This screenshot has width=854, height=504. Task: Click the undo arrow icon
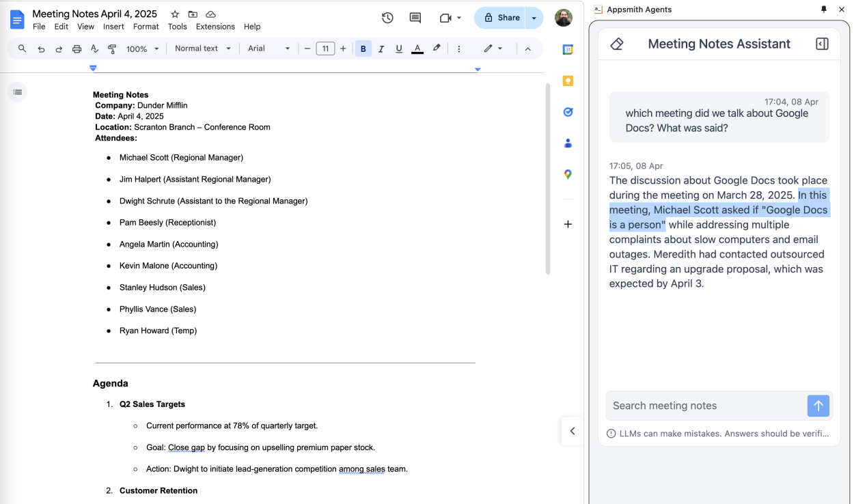41,49
